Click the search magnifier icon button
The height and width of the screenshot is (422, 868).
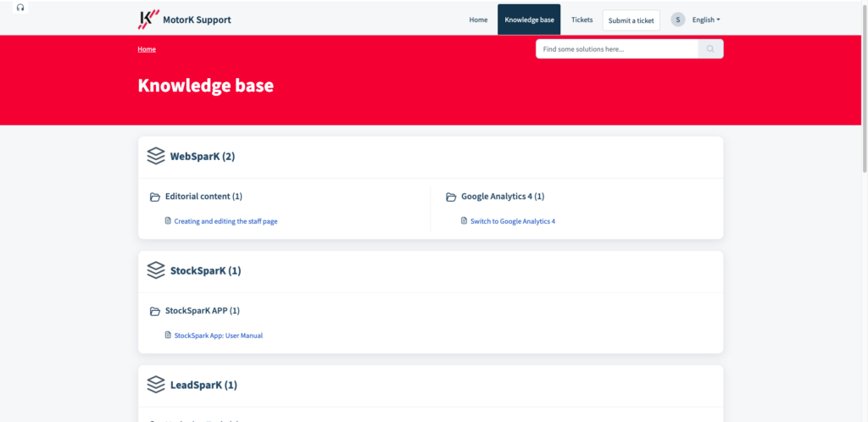[x=710, y=48]
